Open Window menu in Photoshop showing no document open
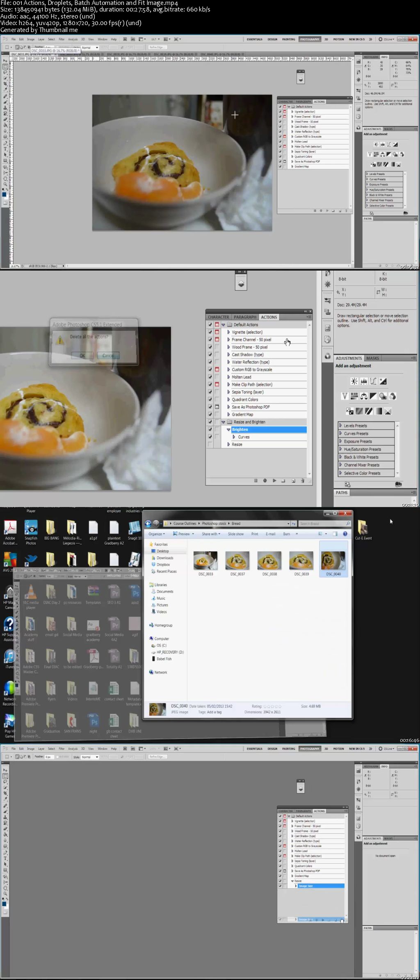Screen dimensions: 420x980 [103, 748]
